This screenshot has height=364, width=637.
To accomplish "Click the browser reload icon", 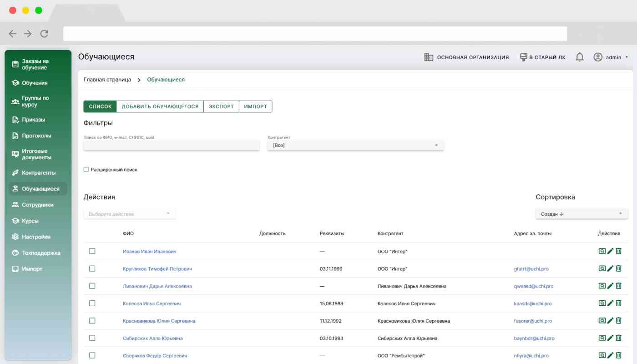I will [x=44, y=34].
